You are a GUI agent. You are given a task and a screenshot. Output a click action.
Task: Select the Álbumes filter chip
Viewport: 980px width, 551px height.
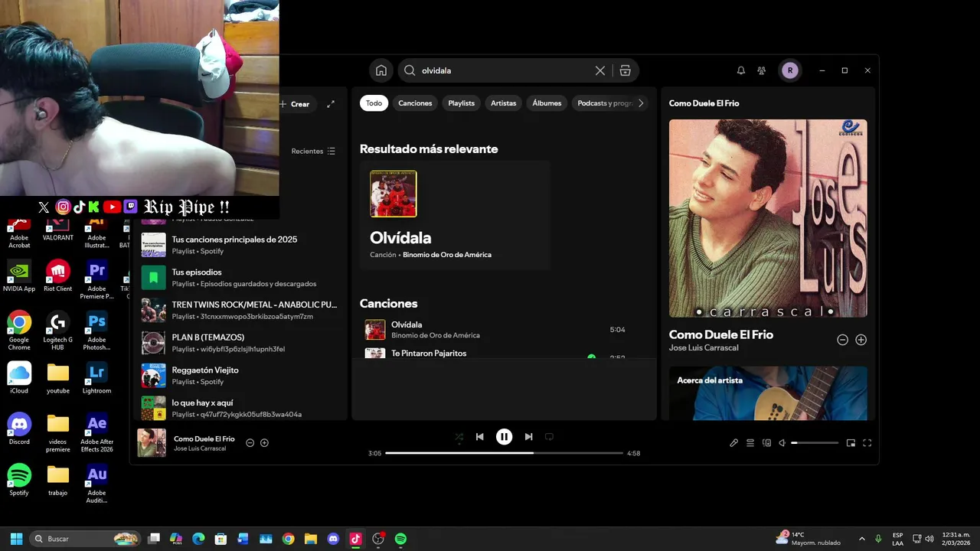click(x=547, y=103)
